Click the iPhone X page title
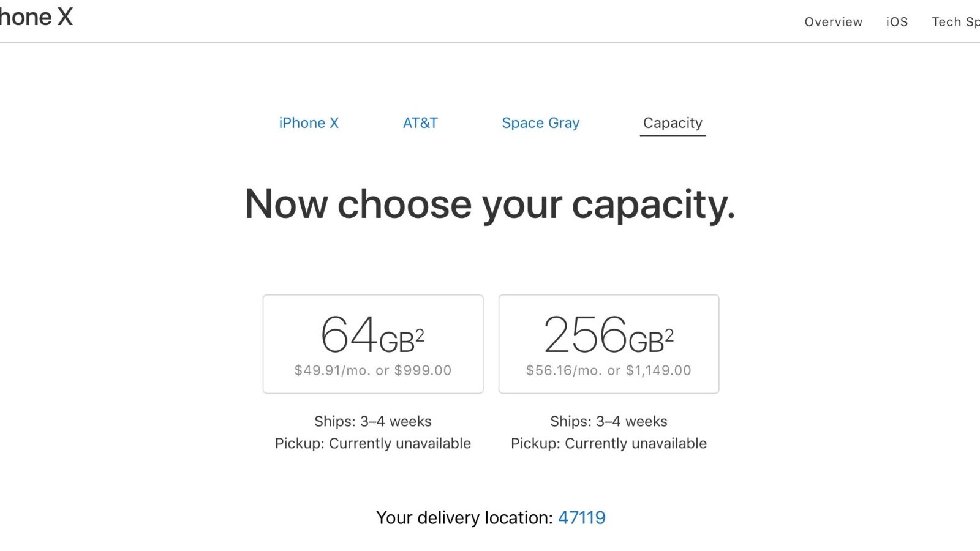The height and width of the screenshot is (551, 980). pyautogui.click(x=37, y=17)
